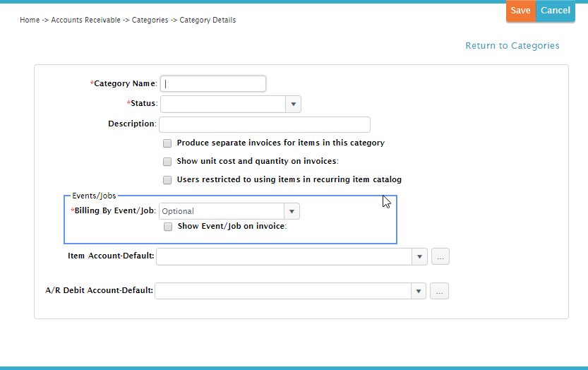588x370 pixels.
Task: Cancel editing the category
Action: 556,11
